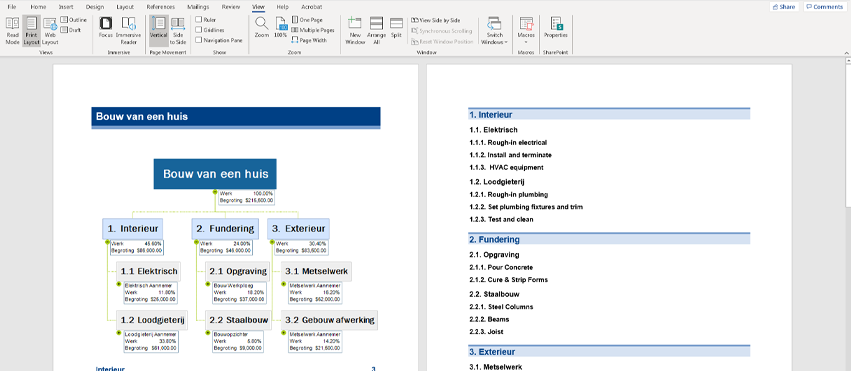The image size is (851, 371).
Task: Open Immersive Reader
Action: (128, 30)
